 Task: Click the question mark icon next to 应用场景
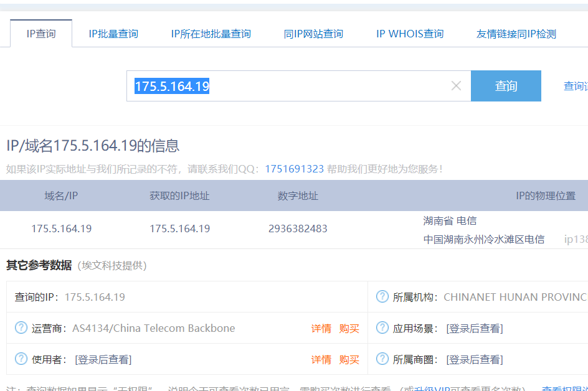click(382, 327)
